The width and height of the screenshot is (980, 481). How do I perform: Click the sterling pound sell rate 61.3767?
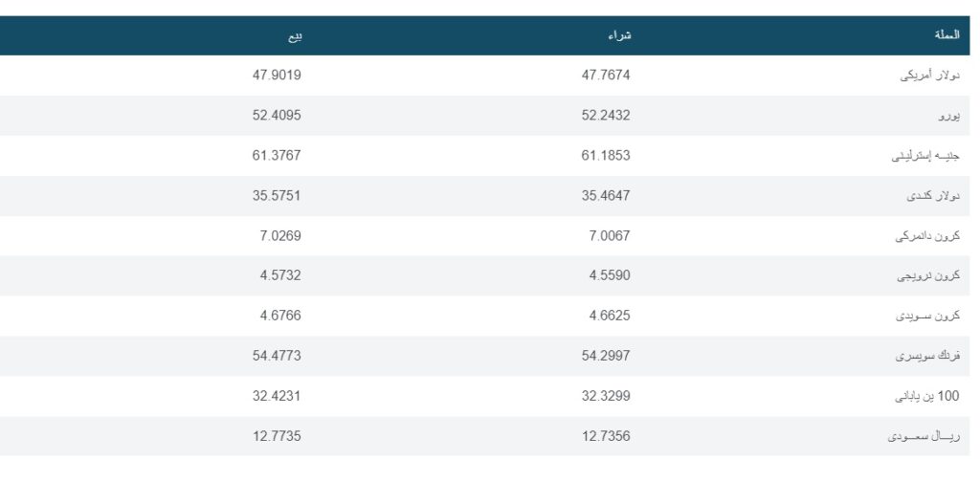tap(279, 155)
